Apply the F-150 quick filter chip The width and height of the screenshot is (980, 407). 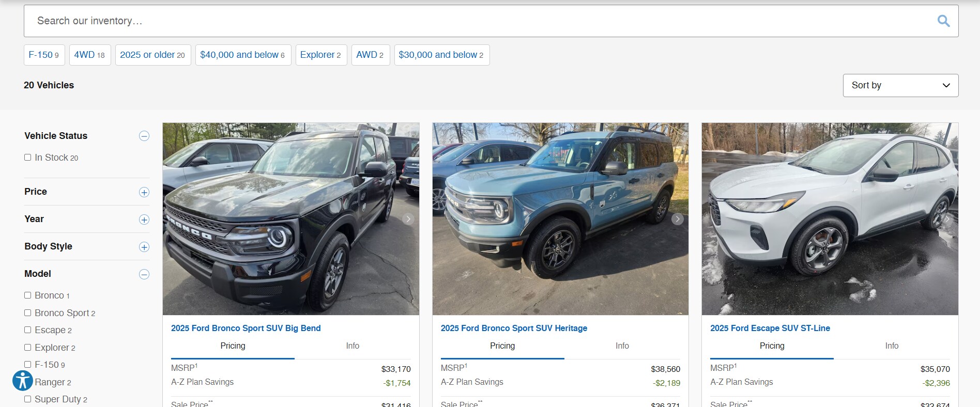tap(44, 55)
